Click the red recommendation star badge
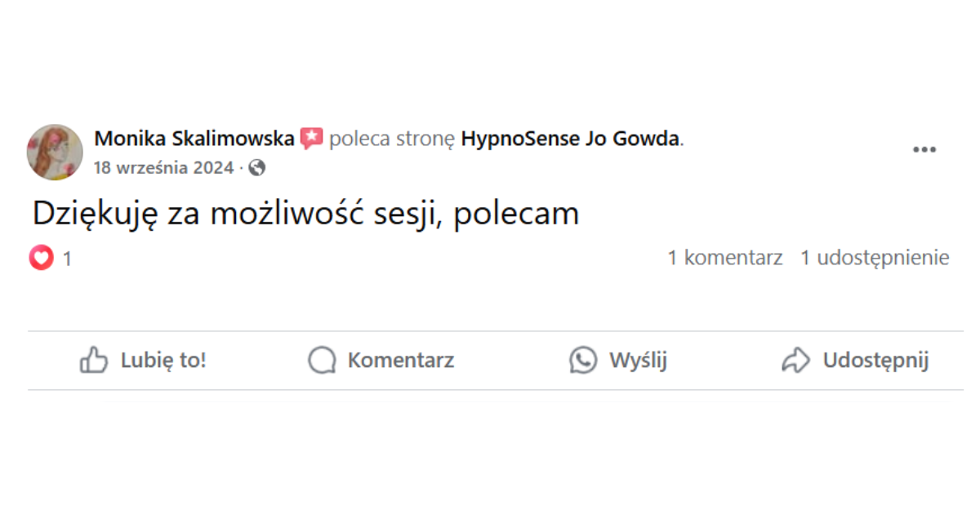Screen dimensions: 980x514 311,139
